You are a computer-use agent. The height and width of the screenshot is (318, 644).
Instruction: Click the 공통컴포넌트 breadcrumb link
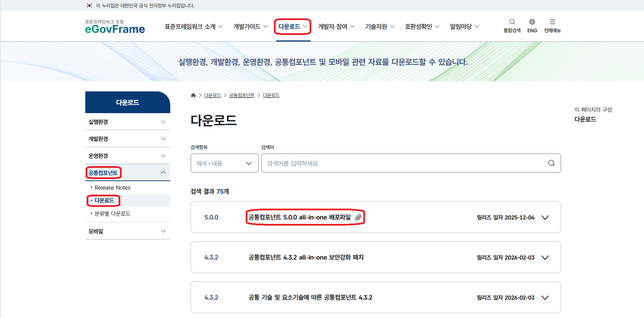point(242,95)
